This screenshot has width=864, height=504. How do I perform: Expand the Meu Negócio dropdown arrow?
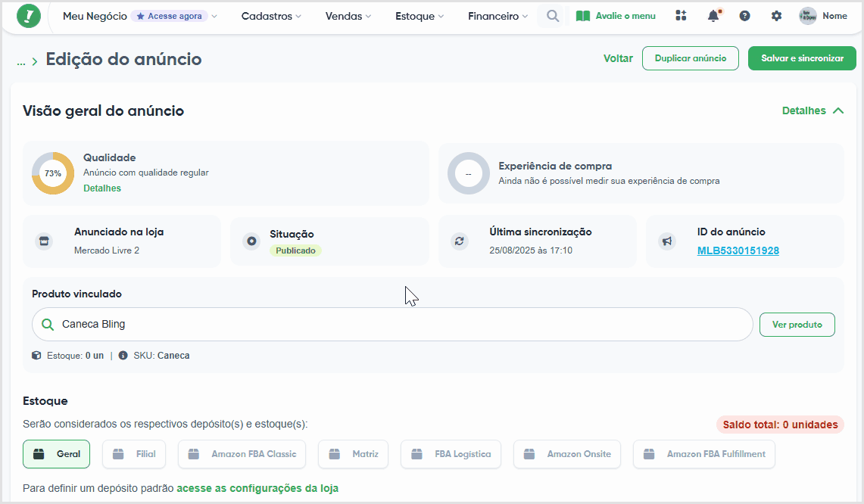pyautogui.click(x=214, y=16)
